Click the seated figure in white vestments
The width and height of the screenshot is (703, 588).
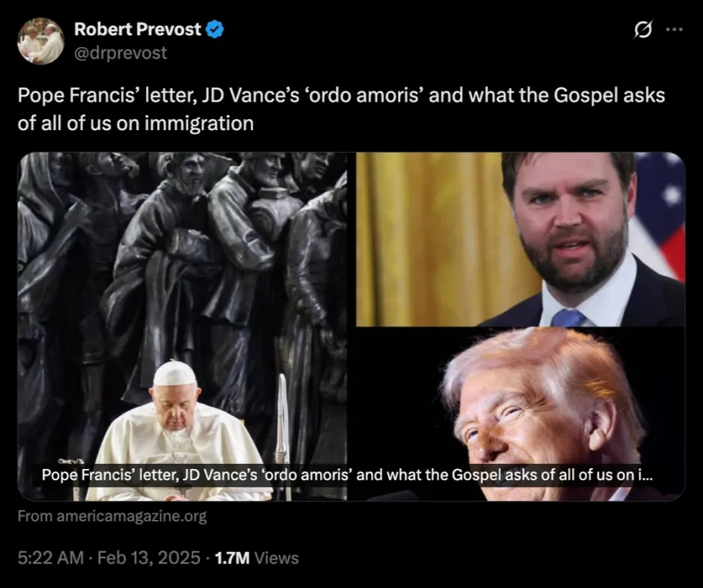point(176,431)
